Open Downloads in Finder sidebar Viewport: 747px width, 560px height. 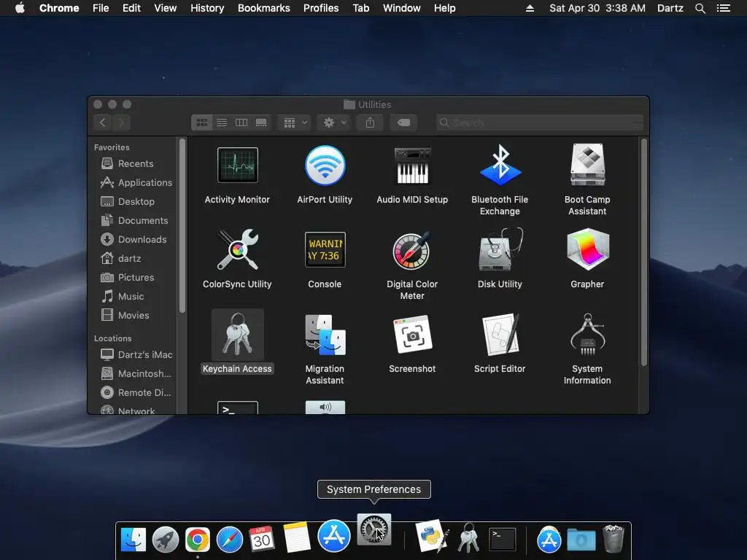pos(134,239)
